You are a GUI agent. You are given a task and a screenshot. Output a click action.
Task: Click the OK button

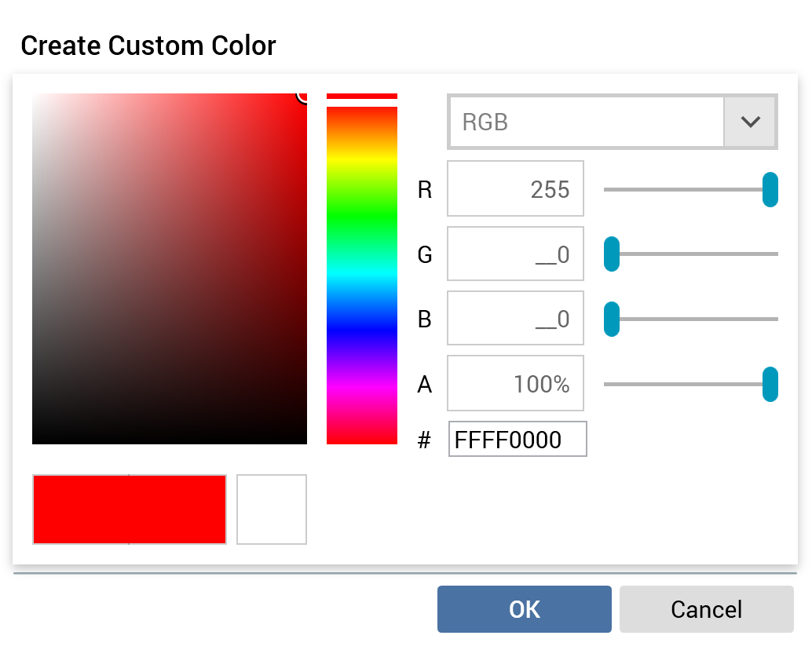[x=524, y=609]
